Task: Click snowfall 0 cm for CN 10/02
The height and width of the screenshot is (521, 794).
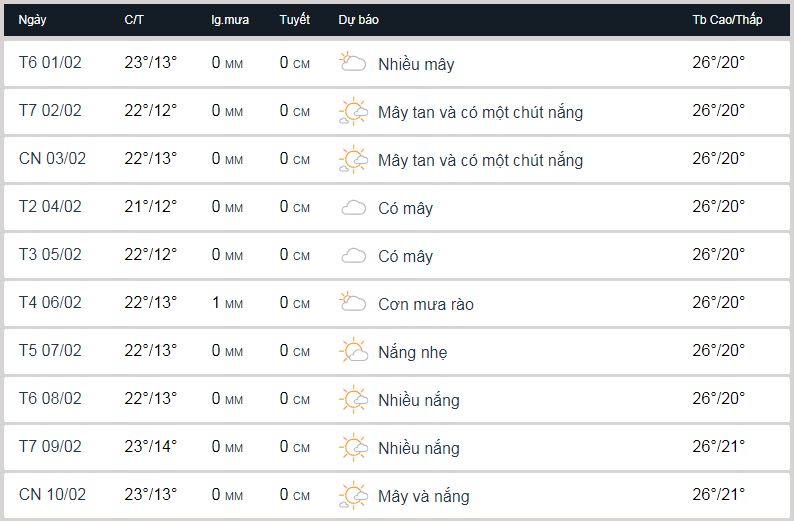Action: 295,495
